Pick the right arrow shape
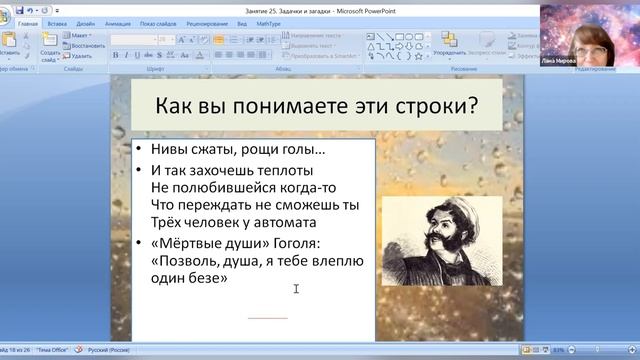Screen dimensions: 640x360 click(x=399, y=47)
